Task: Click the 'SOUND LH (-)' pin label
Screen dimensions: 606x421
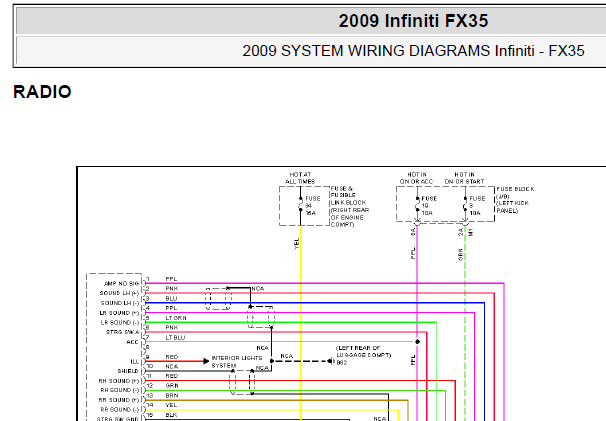Action: pos(120,303)
